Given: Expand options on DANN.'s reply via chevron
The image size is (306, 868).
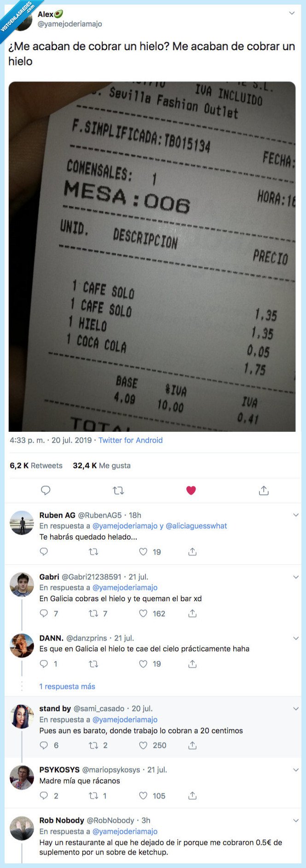Looking at the screenshot, I should [295, 638].
